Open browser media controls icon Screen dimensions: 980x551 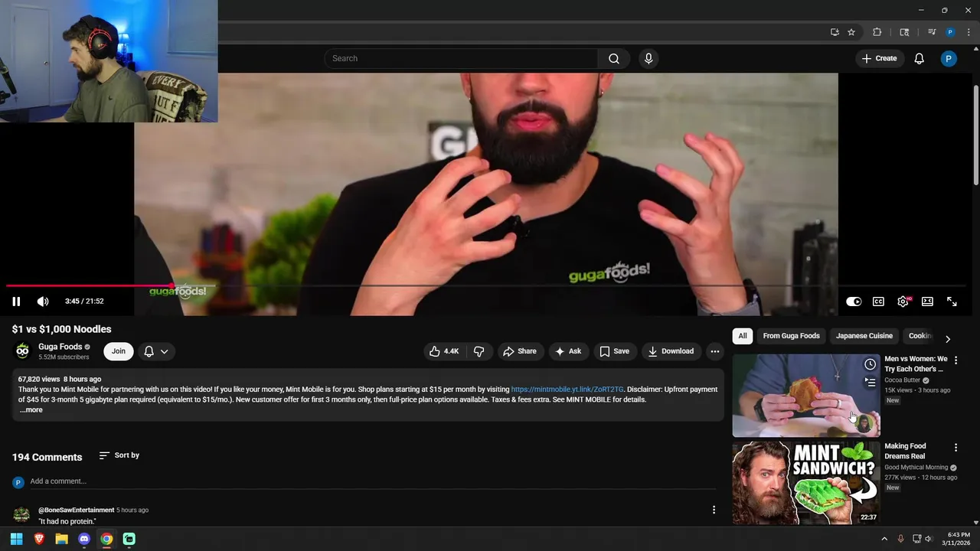932,32
